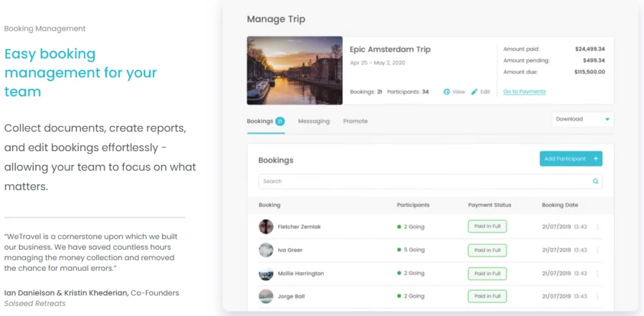Click Paid in Full badge for Jorge Ball
This screenshot has height=316, width=644.
pyautogui.click(x=487, y=296)
